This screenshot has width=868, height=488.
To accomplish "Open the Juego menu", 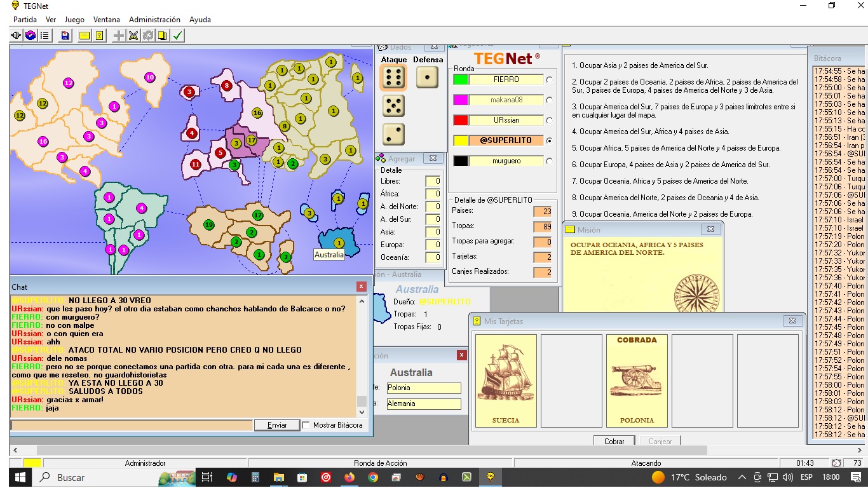I will [x=74, y=20].
